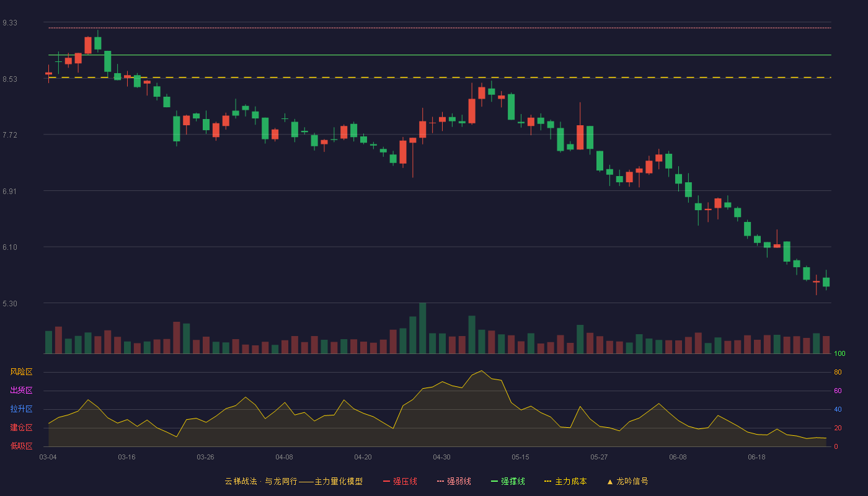Click the orange 80 indicator scale value
The height and width of the screenshot is (496, 868).
pos(838,373)
